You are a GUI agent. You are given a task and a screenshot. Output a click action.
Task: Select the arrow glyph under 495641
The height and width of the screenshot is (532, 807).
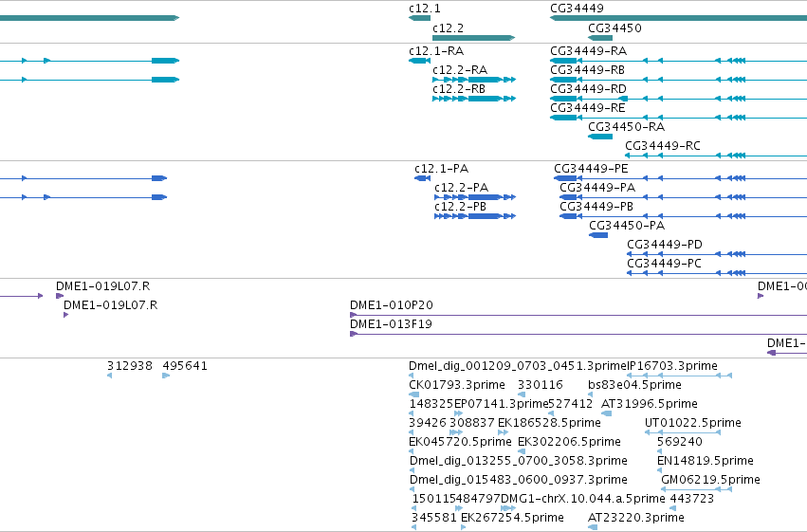tap(166, 376)
